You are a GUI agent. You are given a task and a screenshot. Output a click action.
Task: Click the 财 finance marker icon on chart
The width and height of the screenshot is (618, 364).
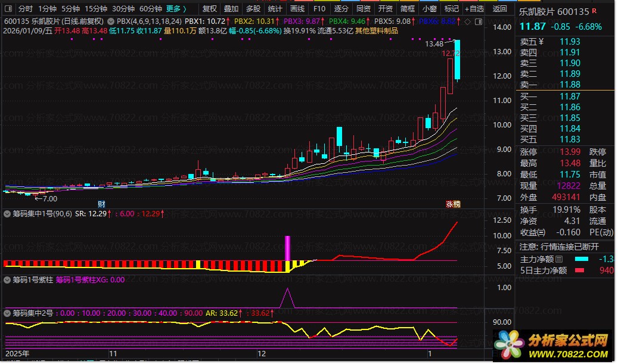point(101,204)
